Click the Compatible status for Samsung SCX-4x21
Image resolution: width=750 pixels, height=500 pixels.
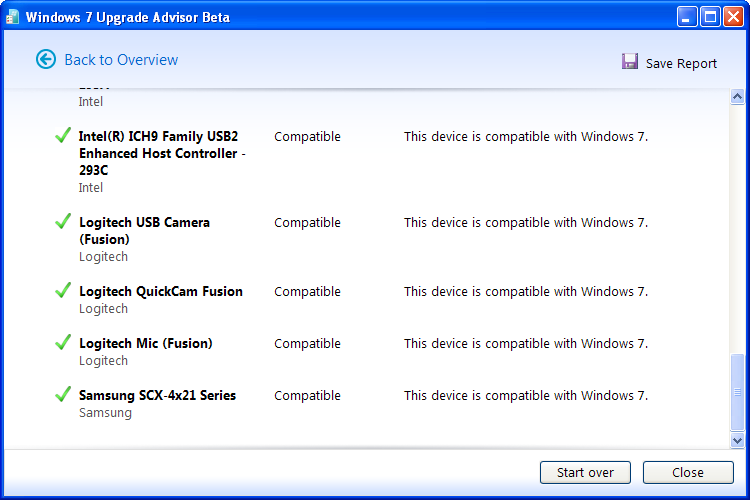pyautogui.click(x=307, y=396)
